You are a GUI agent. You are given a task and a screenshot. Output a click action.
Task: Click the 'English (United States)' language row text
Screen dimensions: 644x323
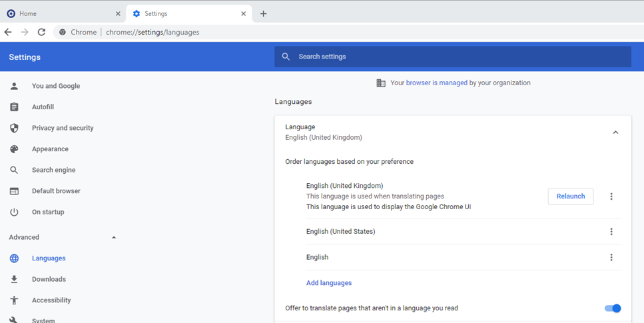pos(340,231)
